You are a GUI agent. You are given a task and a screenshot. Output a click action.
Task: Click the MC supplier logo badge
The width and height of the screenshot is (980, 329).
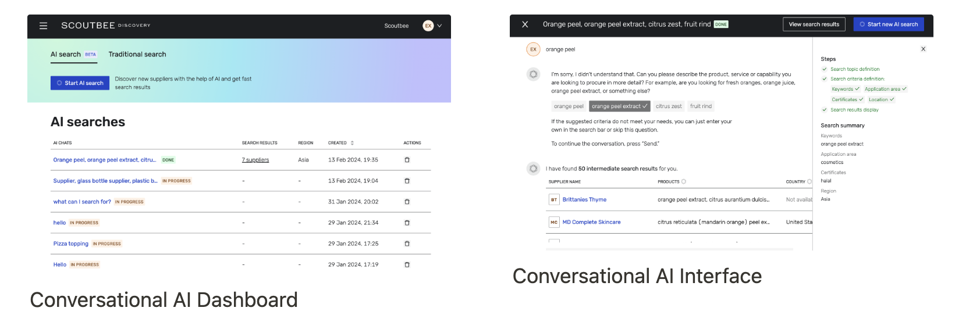click(x=554, y=222)
